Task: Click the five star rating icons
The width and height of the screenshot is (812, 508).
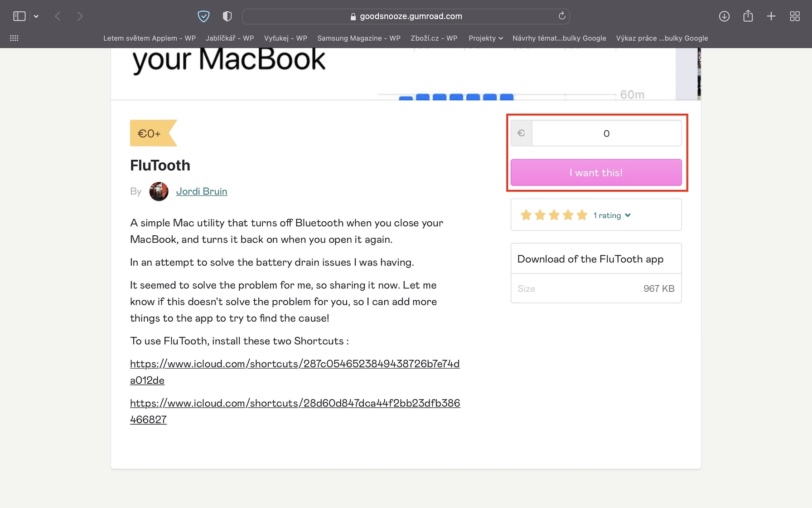Action: click(554, 215)
